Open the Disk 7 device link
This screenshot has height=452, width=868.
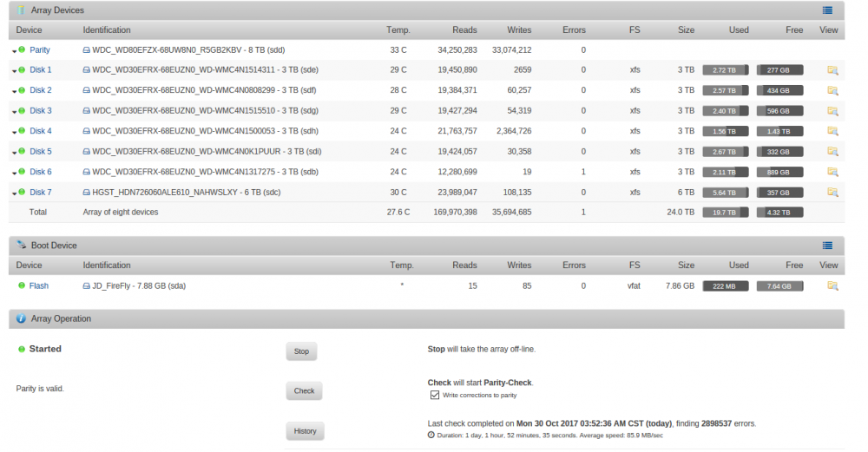41,193
